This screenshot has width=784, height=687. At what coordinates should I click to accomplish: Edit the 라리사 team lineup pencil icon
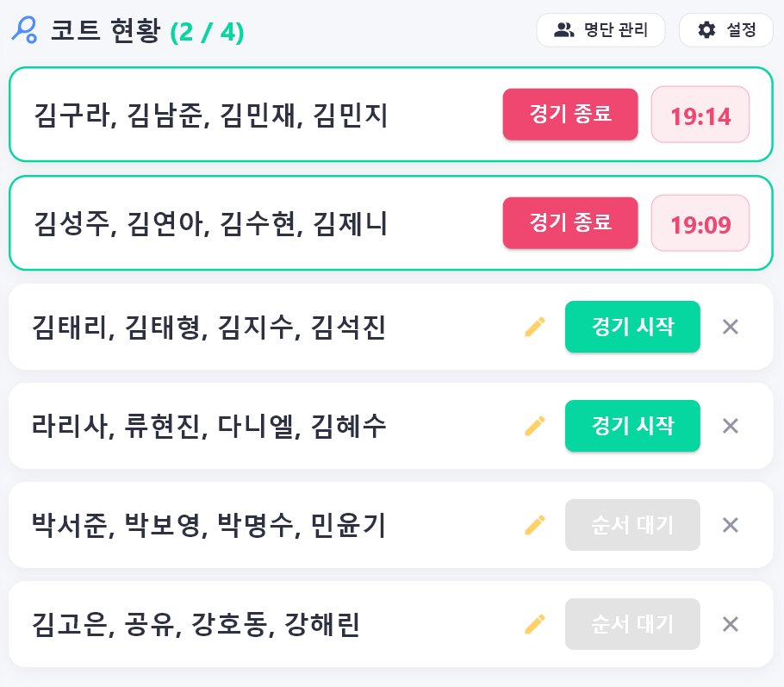coord(534,426)
